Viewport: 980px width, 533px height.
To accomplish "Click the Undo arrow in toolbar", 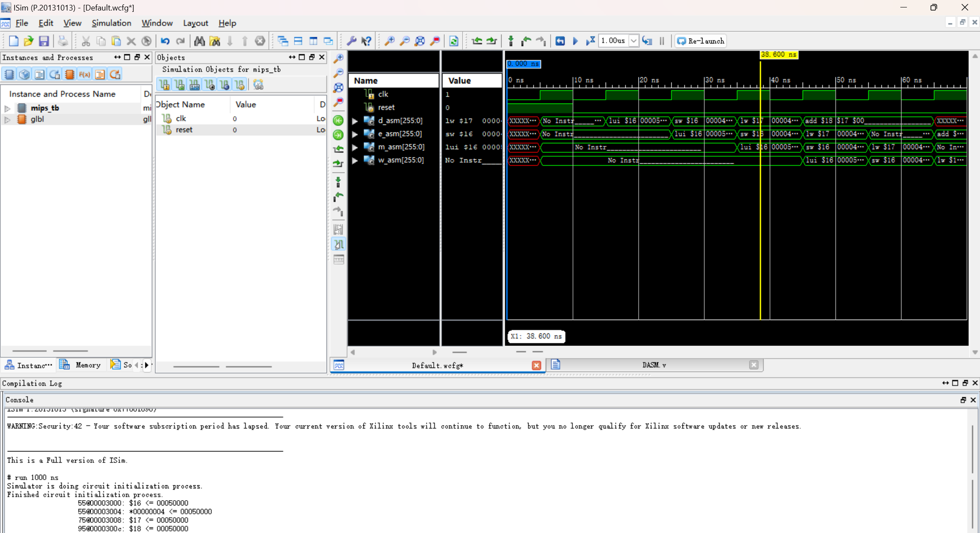I will coord(165,41).
